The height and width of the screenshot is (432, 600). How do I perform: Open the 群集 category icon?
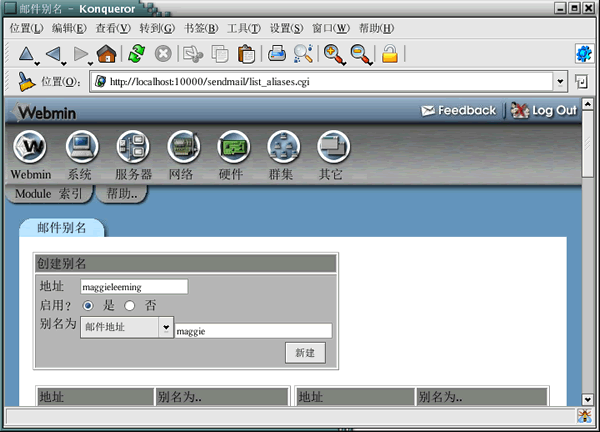click(284, 147)
